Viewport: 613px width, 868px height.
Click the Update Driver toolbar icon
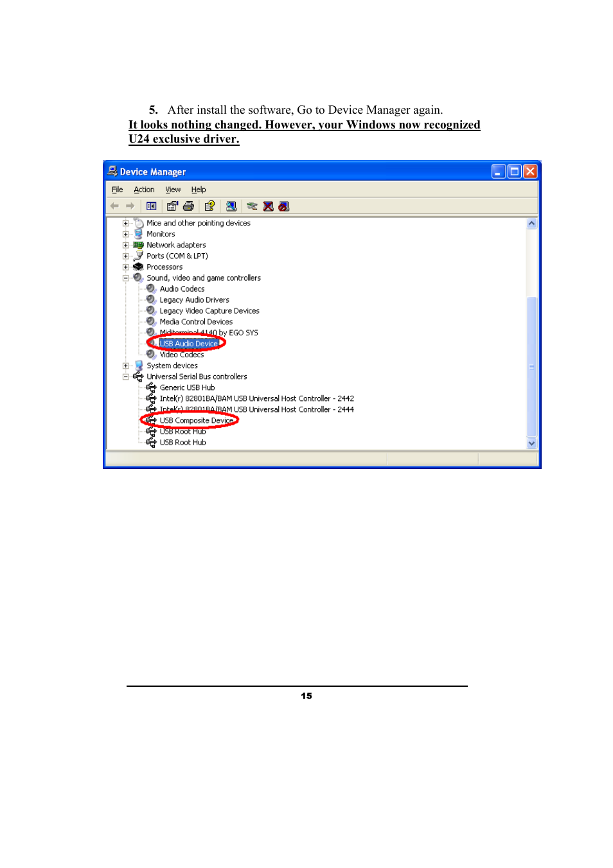[x=252, y=206]
